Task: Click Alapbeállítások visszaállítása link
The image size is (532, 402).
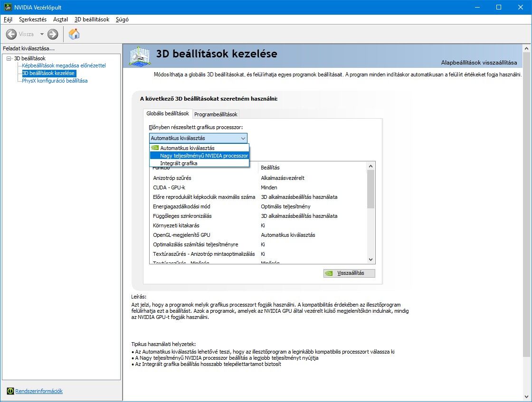Action: [479, 62]
